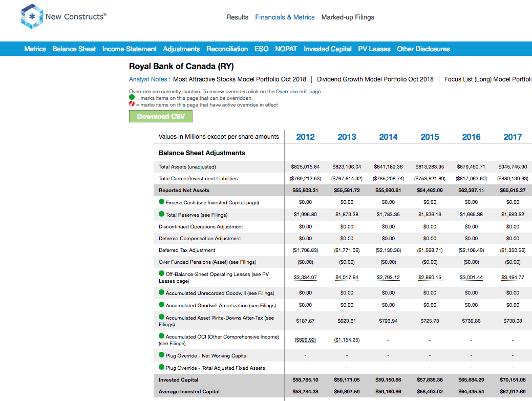532x401 pixels.
Task: Click green override dot for Total Reserves row
Action: [161, 214]
